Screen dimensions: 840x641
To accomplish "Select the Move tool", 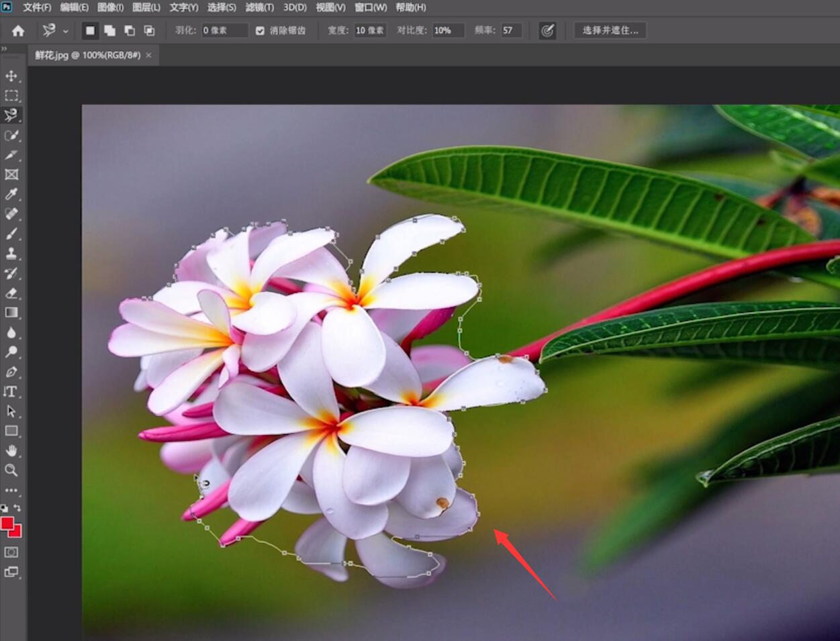I will point(11,76).
